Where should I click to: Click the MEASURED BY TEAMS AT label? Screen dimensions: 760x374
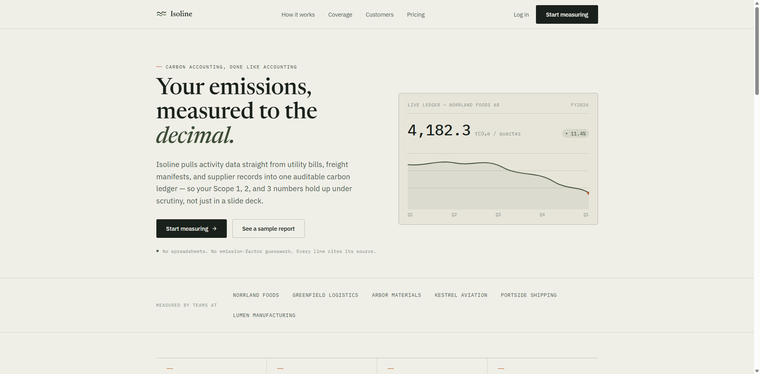pos(187,305)
